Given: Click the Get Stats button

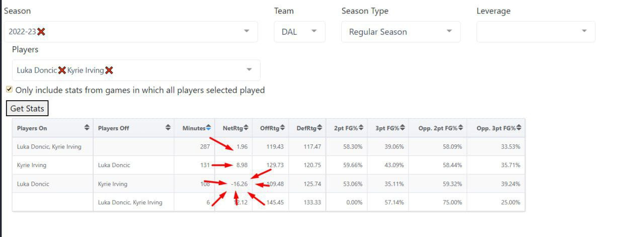Looking at the screenshot, I should [27, 109].
